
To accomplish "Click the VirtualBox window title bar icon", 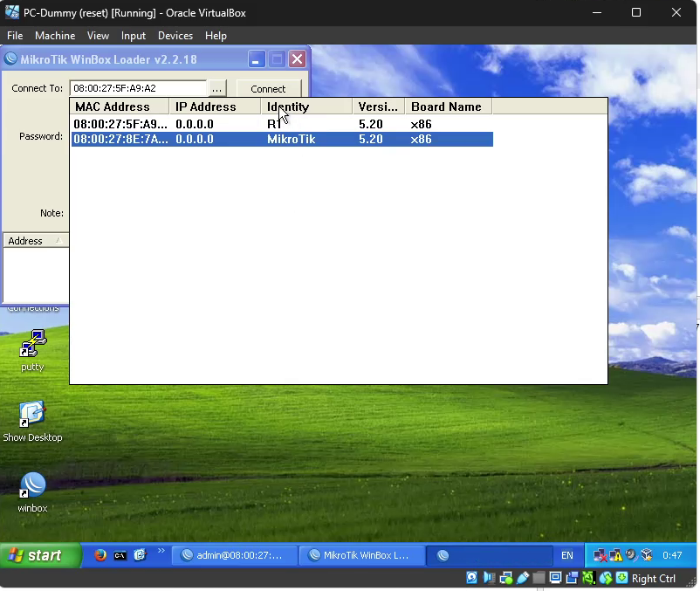I will [x=12, y=12].
